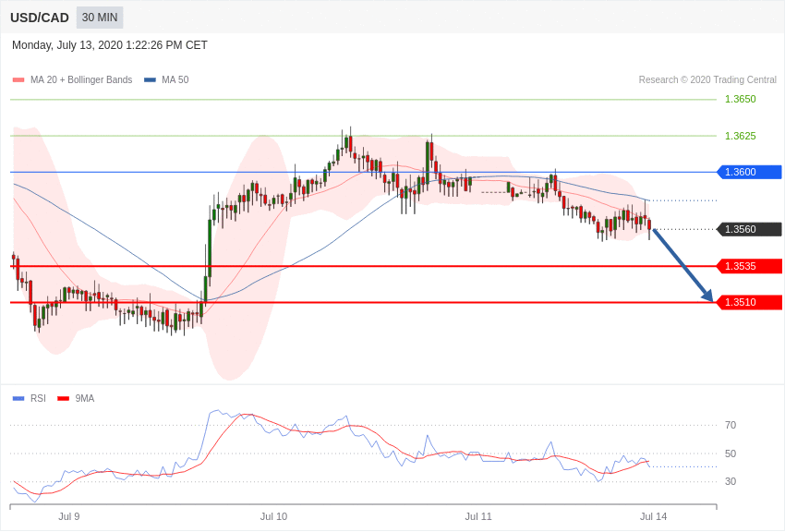Click the 'MA 20 + Bollinger Bands' legend label

[x=81, y=80]
